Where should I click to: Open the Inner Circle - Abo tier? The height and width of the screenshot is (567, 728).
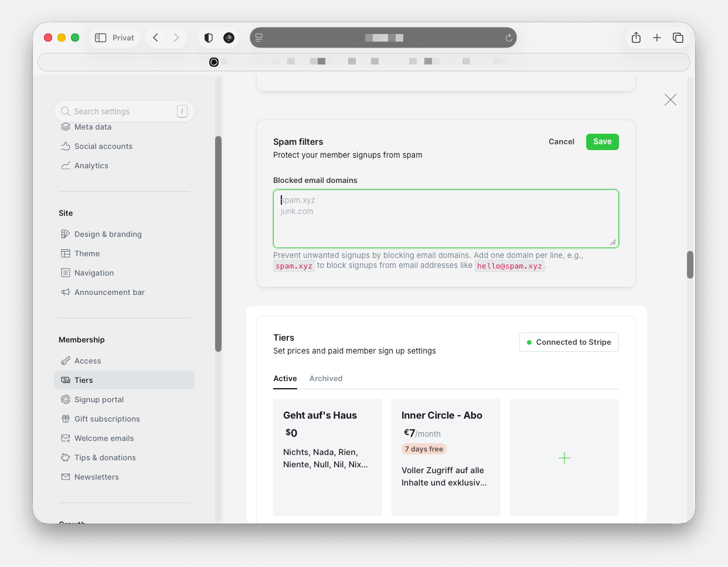click(446, 457)
